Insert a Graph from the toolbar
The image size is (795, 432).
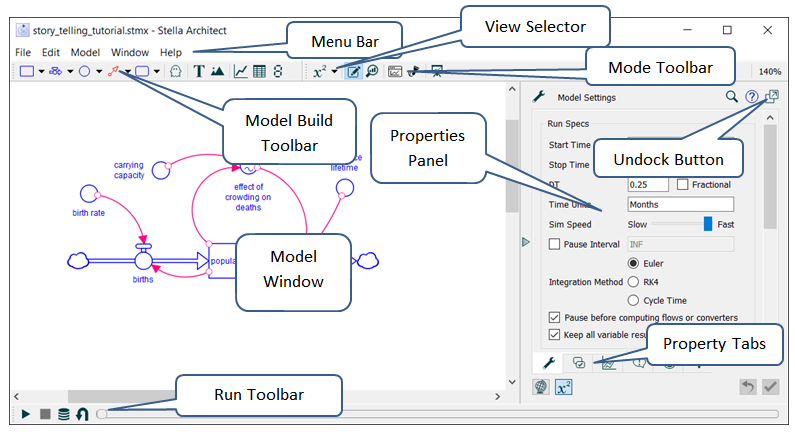pyautogui.click(x=241, y=71)
